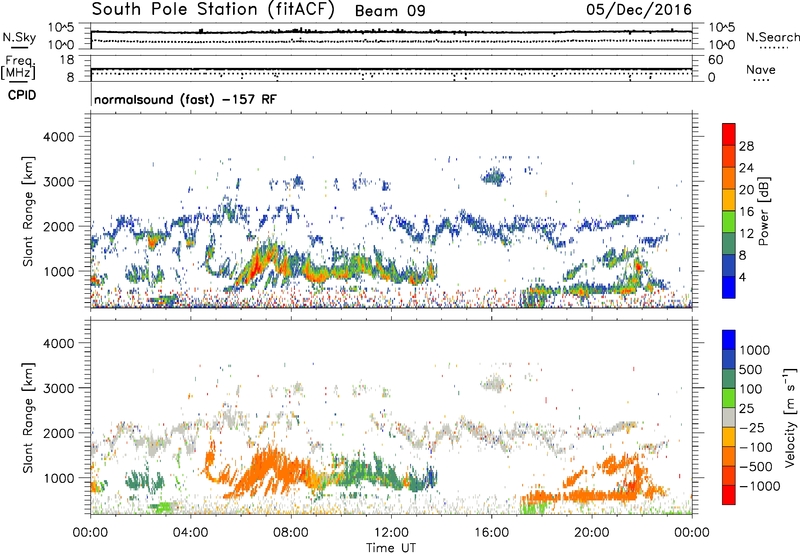
Task: Pick the dark green 8–12 dB power segment
Action: [x=729, y=244]
